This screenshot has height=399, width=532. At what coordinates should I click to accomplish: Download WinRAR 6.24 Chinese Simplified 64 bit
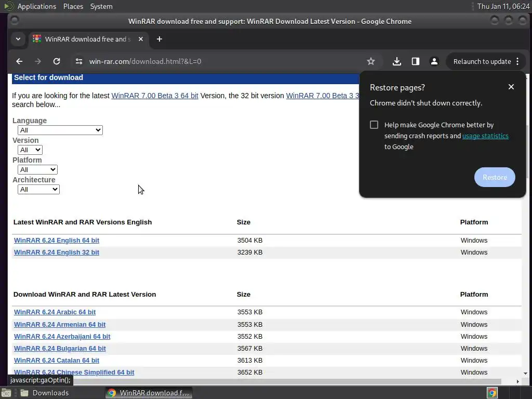[74, 372]
